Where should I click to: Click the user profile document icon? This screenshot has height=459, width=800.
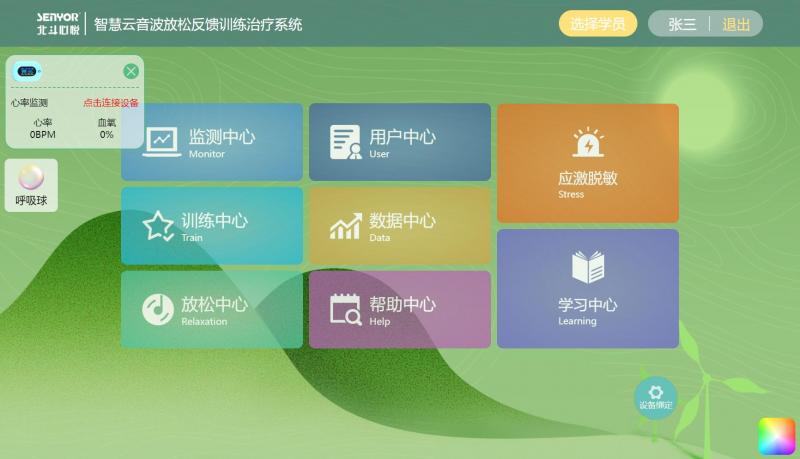click(345, 142)
